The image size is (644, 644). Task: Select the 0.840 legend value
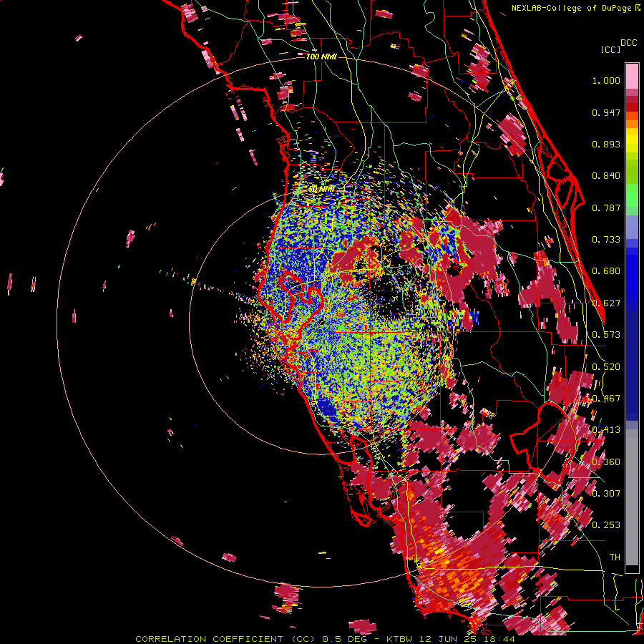pyautogui.click(x=606, y=176)
